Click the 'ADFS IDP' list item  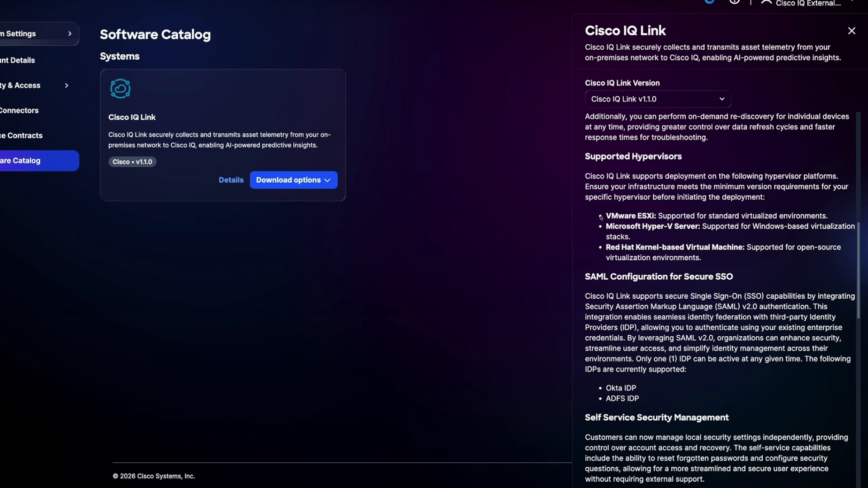point(622,399)
